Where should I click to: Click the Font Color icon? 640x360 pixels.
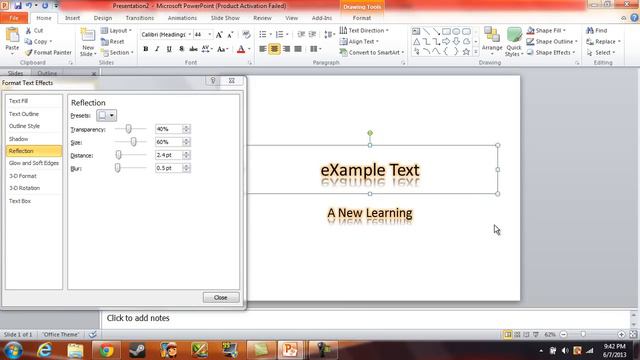coord(241,49)
